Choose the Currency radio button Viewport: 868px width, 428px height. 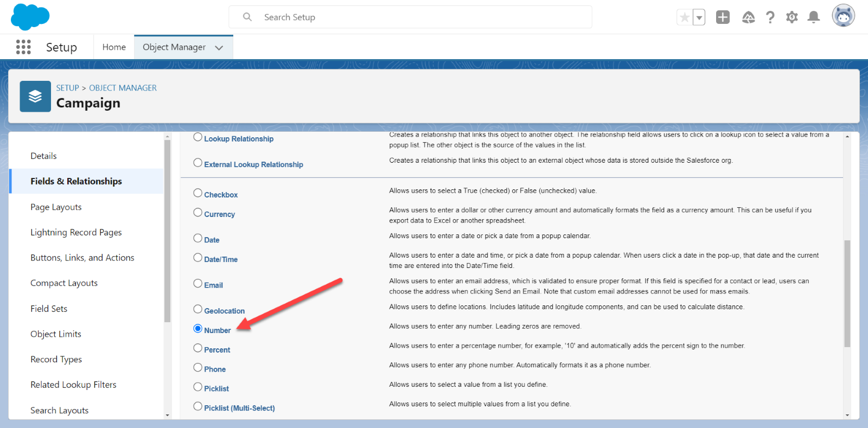[198, 213]
